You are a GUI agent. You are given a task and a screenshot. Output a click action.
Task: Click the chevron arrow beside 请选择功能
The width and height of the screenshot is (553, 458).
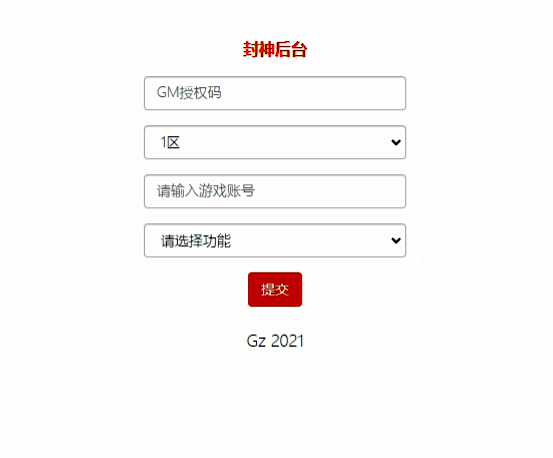(x=396, y=240)
